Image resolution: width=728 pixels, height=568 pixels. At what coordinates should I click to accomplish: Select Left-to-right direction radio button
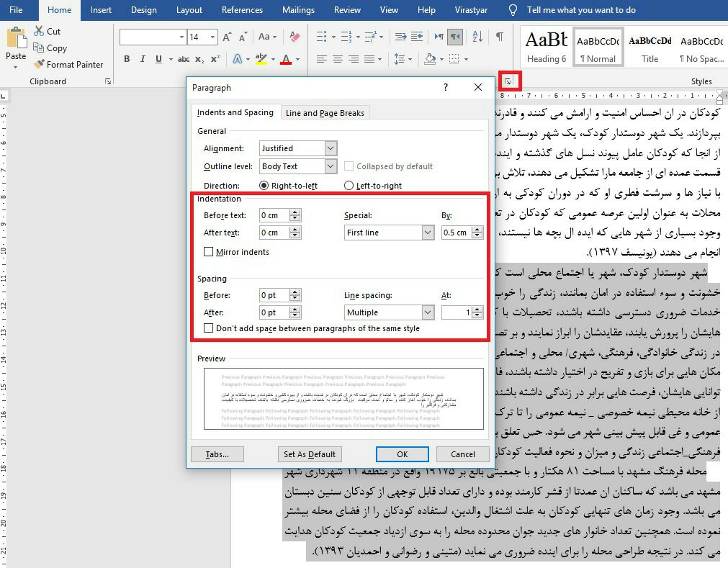(x=349, y=186)
